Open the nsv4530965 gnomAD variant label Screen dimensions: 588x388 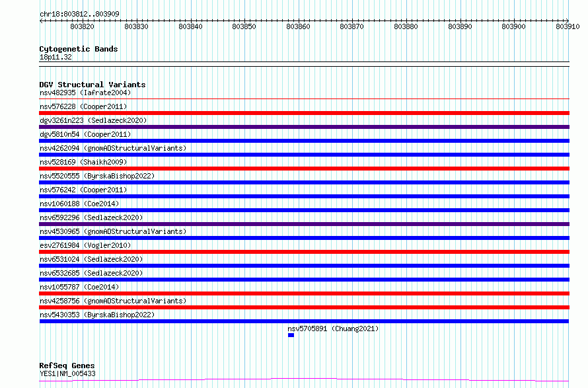(x=113, y=231)
